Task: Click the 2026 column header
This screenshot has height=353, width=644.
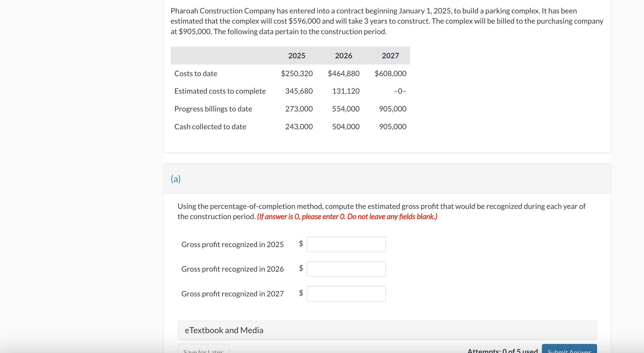Action: click(343, 56)
